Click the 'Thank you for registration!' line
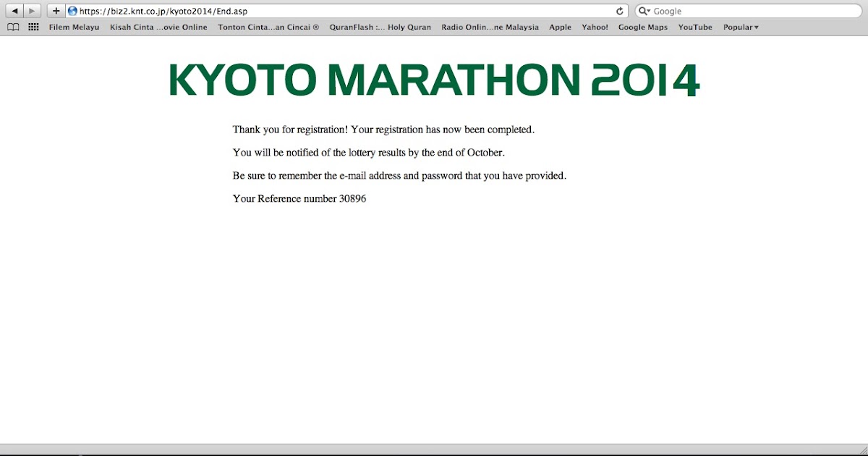Screen dimensions: 868x456 click(383, 130)
